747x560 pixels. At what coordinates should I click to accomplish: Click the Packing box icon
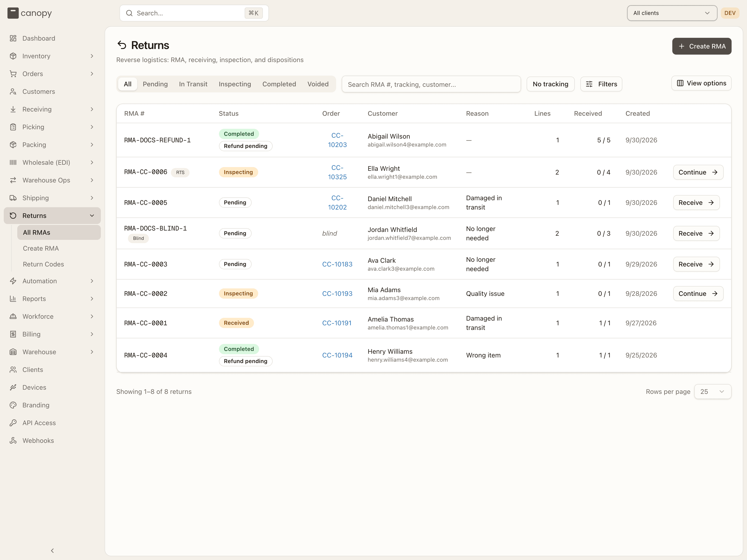pos(13,145)
